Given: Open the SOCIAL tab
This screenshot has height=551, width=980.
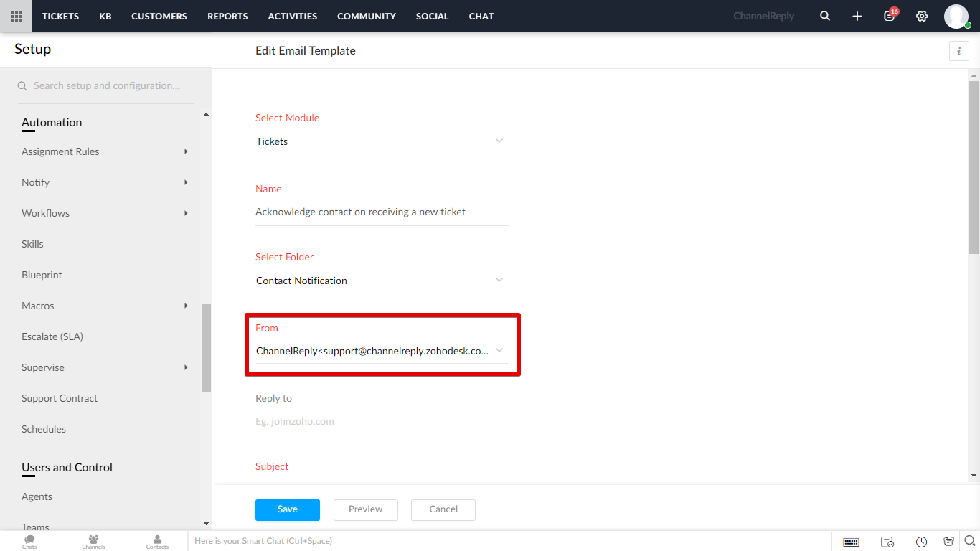Looking at the screenshot, I should tap(433, 16).
